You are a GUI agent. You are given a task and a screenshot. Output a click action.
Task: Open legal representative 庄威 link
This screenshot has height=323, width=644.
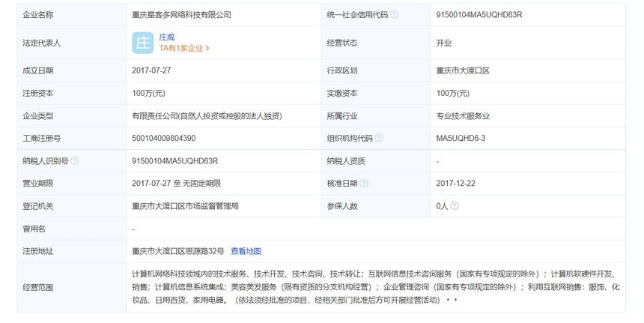[x=167, y=37]
